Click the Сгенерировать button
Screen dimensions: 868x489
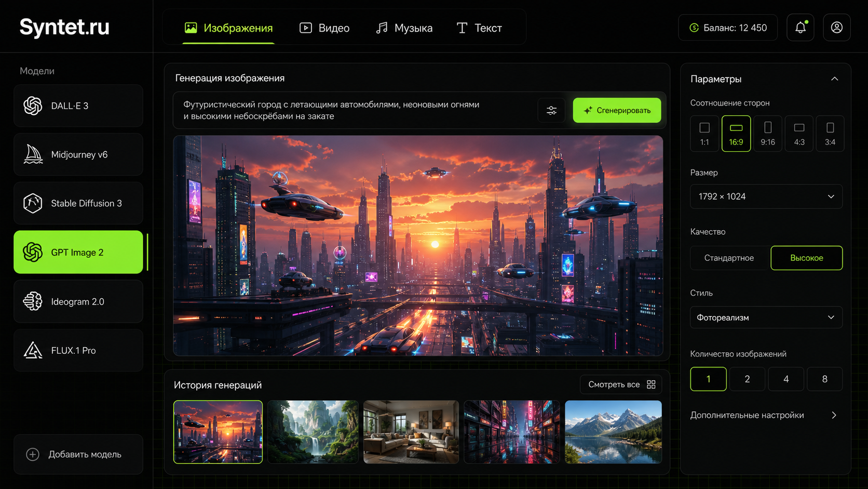(617, 110)
